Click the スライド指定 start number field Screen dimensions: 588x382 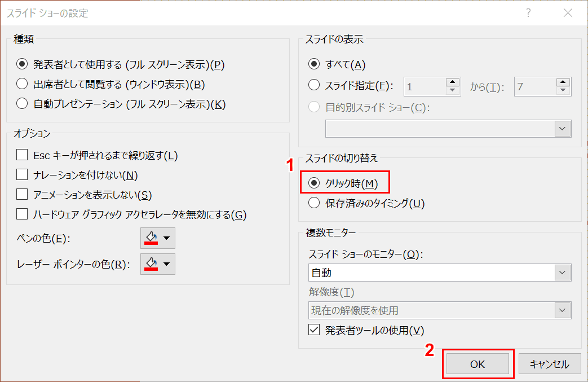tap(425, 87)
